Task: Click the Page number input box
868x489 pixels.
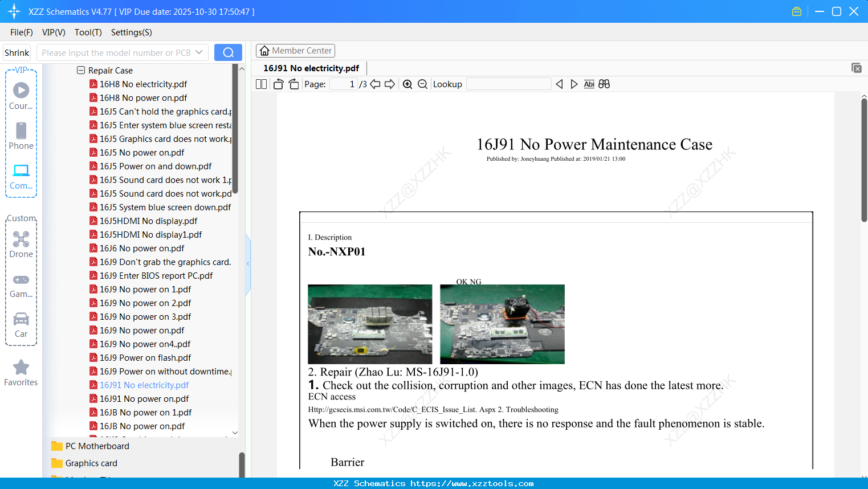Action: (x=344, y=84)
